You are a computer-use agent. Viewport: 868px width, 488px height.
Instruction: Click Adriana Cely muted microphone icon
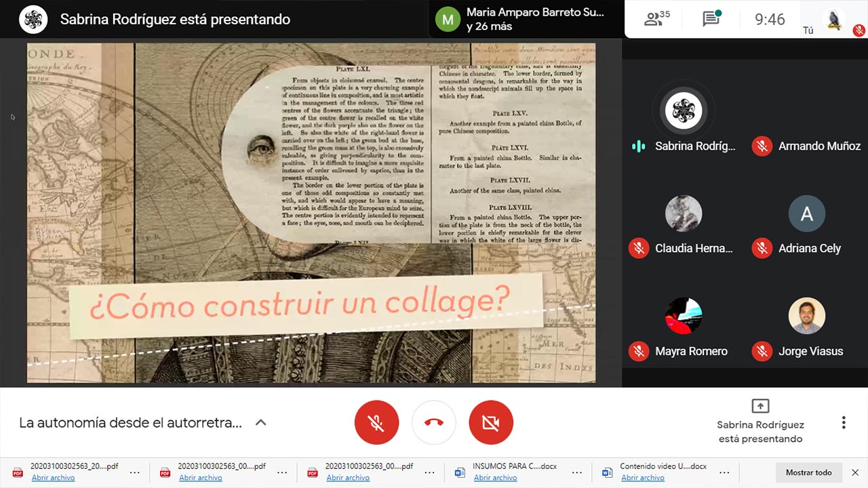coord(762,248)
